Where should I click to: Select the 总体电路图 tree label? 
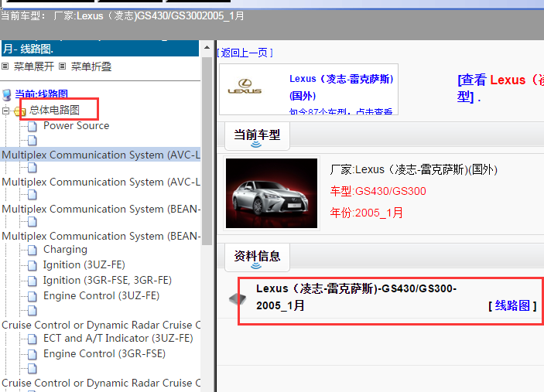(x=54, y=110)
